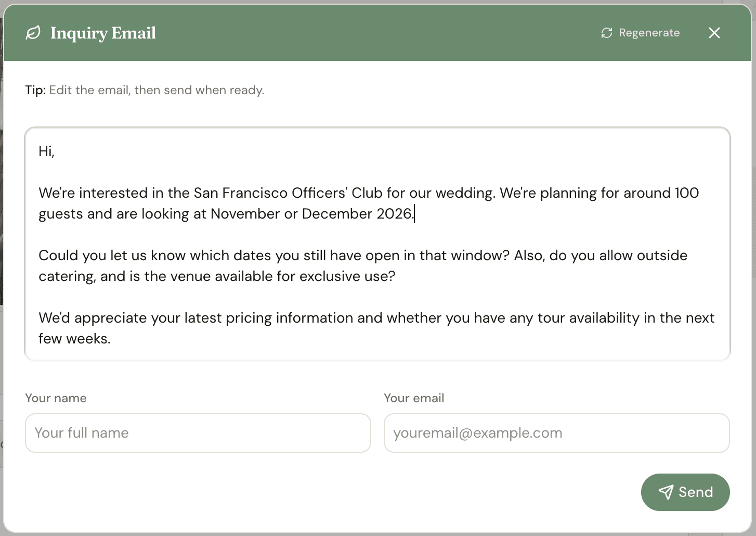
Task: Click the Send label on the green button
Action: click(x=696, y=492)
